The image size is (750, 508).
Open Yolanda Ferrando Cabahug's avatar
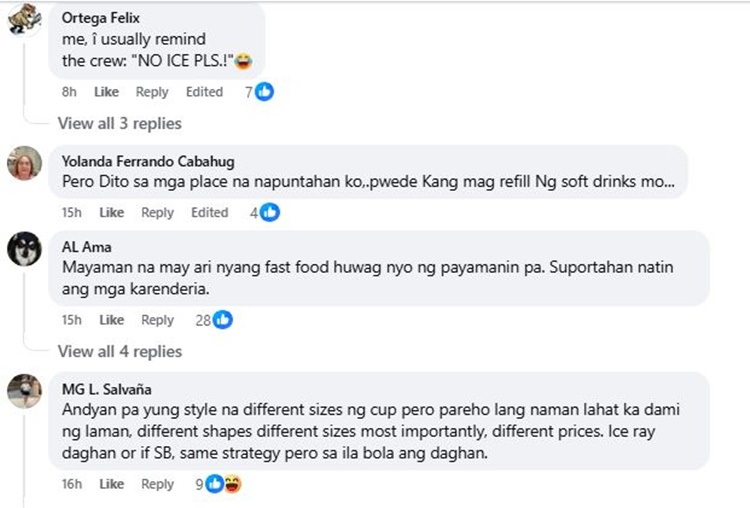click(x=24, y=164)
